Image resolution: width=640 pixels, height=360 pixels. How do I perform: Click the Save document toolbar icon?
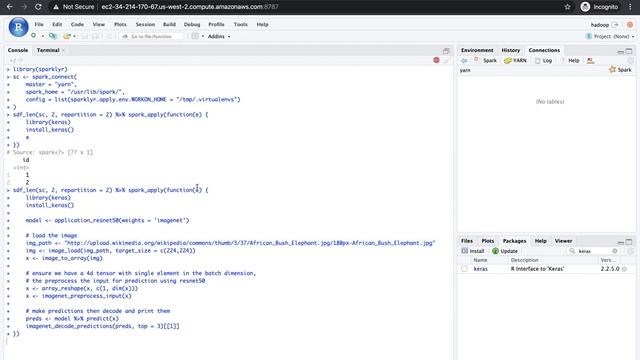point(84,36)
